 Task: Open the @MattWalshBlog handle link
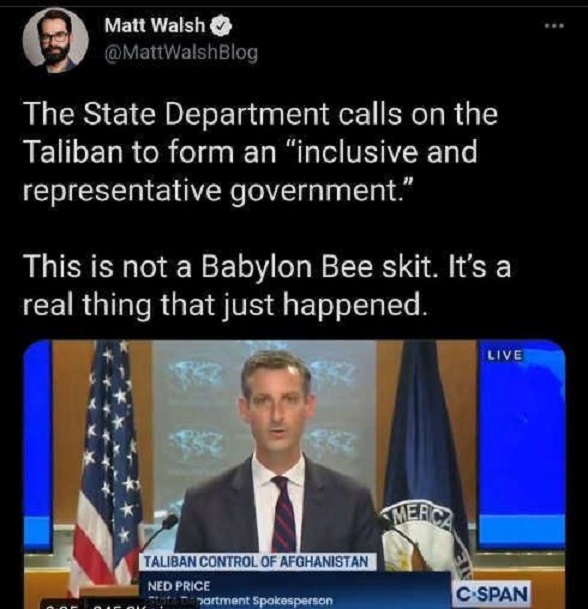click(181, 53)
